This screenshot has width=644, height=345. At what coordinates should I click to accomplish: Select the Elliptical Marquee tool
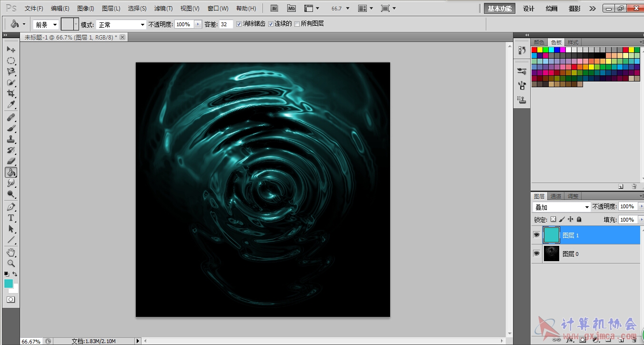pyautogui.click(x=11, y=61)
